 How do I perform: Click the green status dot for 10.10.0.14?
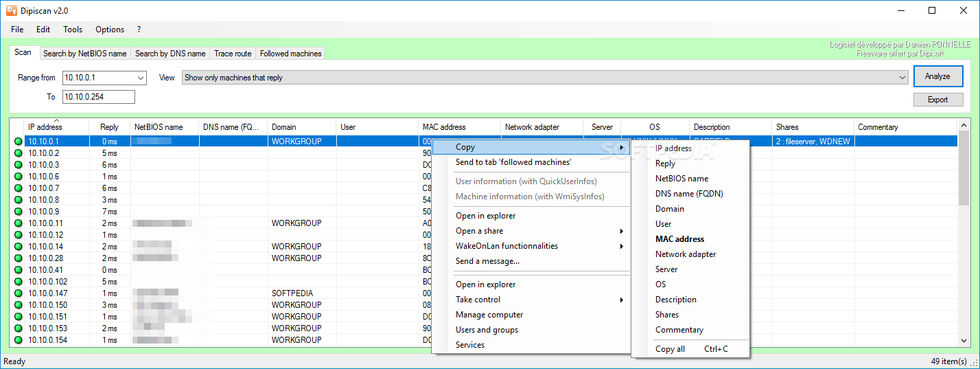coord(18,247)
